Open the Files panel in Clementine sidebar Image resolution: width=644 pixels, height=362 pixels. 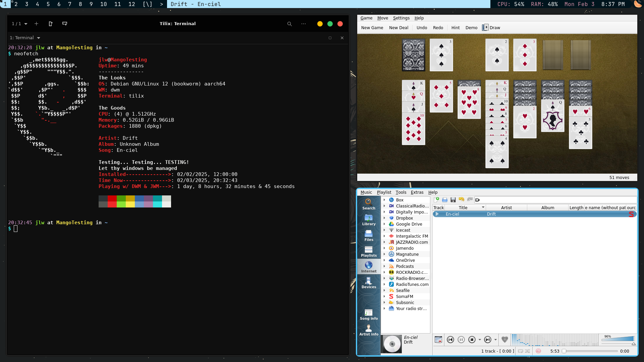pos(369,236)
